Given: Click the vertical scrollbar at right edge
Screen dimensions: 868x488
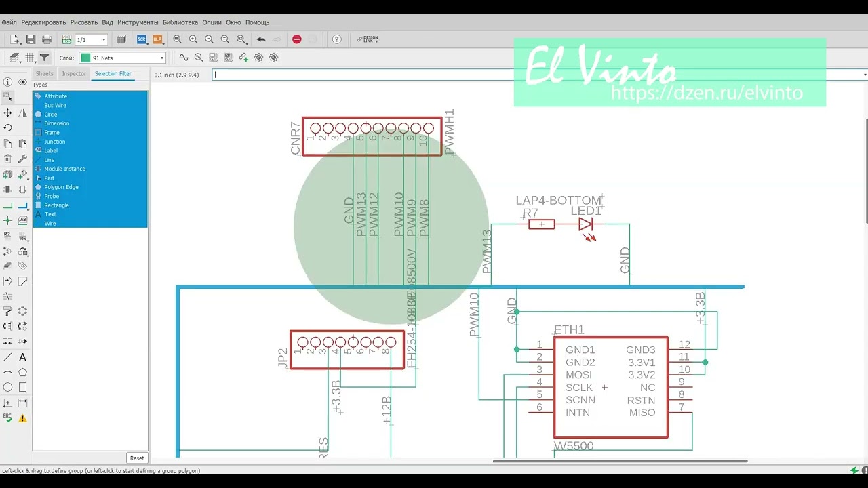Looking at the screenshot, I should point(865,169).
